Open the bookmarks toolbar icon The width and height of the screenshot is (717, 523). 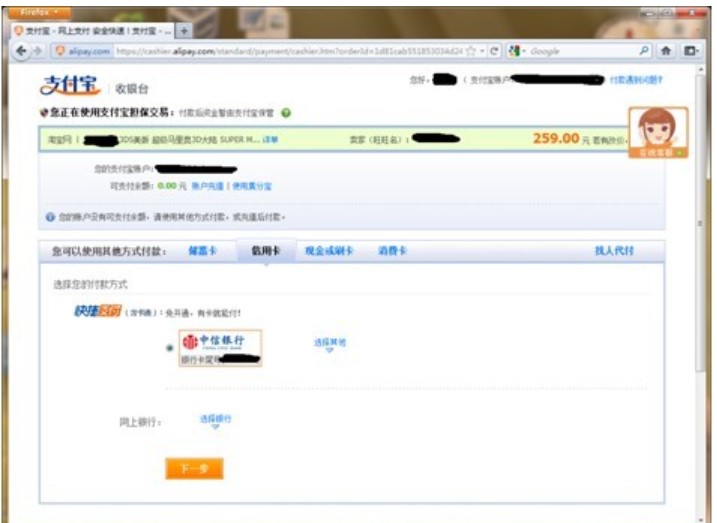[690, 51]
